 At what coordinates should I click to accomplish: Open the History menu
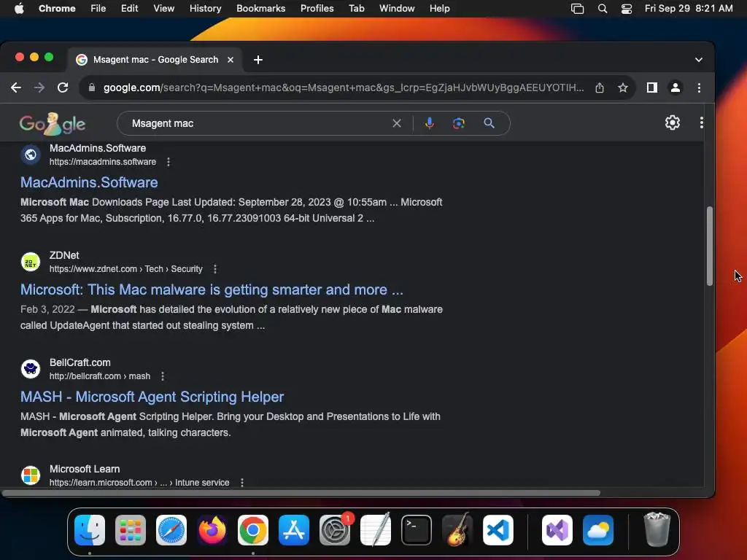click(x=205, y=9)
